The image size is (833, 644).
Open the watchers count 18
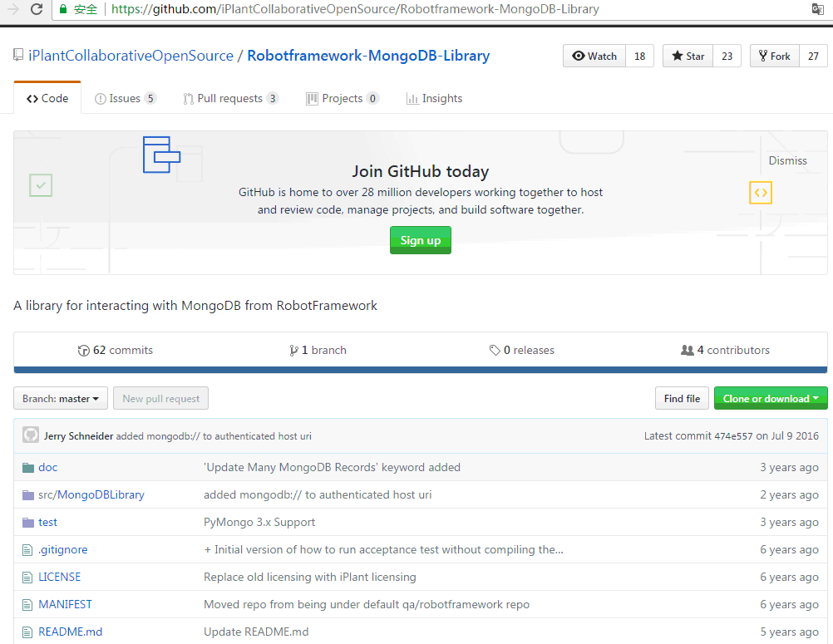(639, 56)
